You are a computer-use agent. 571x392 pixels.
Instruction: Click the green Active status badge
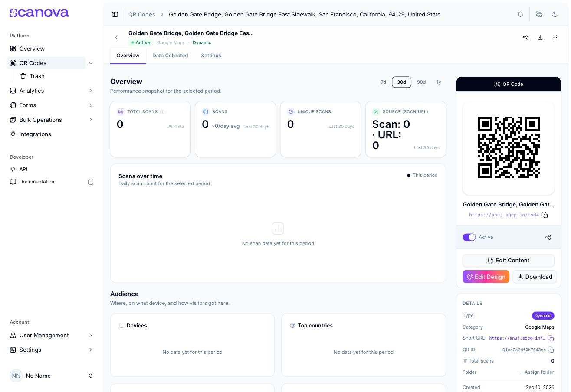pyautogui.click(x=141, y=42)
